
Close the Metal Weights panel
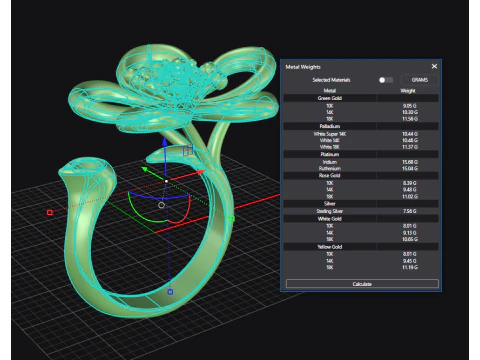pos(434,66)
